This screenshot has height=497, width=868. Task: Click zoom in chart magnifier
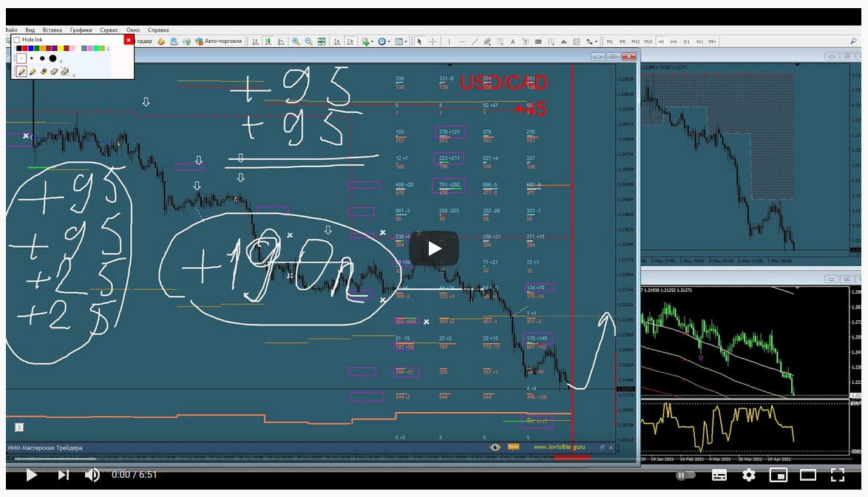(296, 41)
